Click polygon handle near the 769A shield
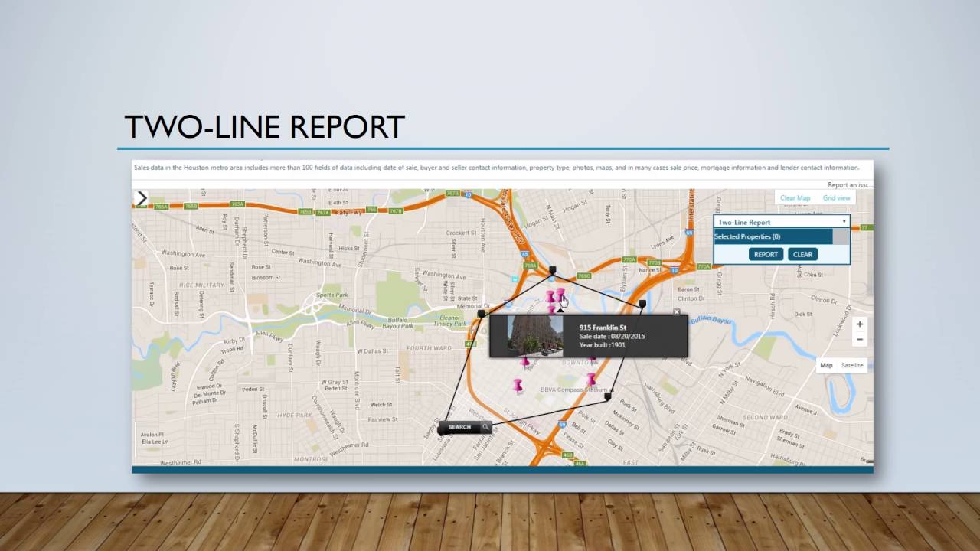Viewport: 980px width, 551px height. pyautogui.click(x=552, y=270)
